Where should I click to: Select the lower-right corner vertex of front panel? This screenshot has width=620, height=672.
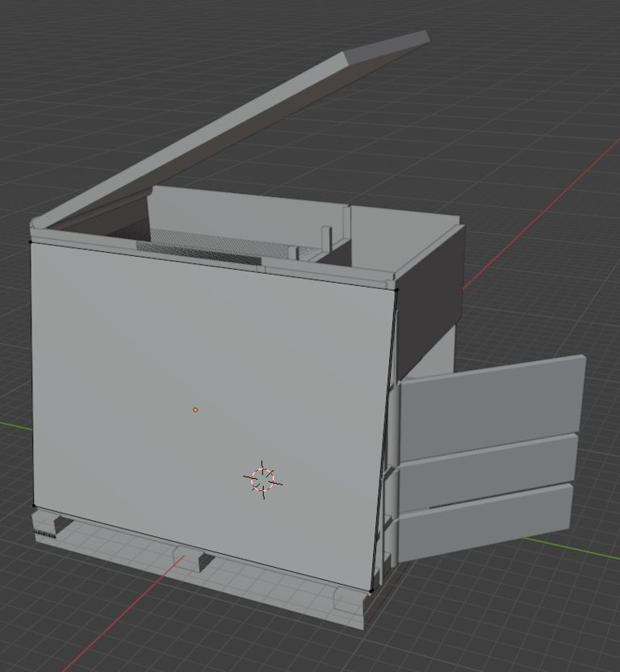pyautogui.click(x=371, y=591)
